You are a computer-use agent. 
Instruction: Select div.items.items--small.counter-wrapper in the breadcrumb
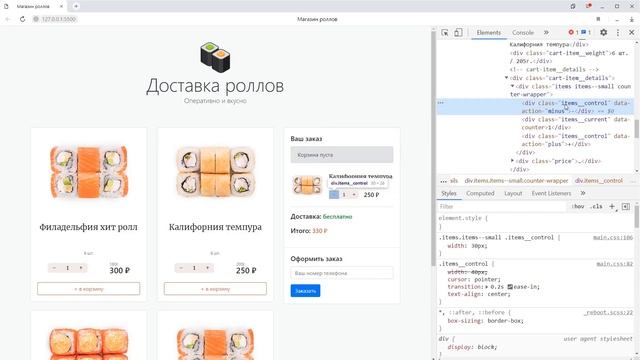coord(516,180)
